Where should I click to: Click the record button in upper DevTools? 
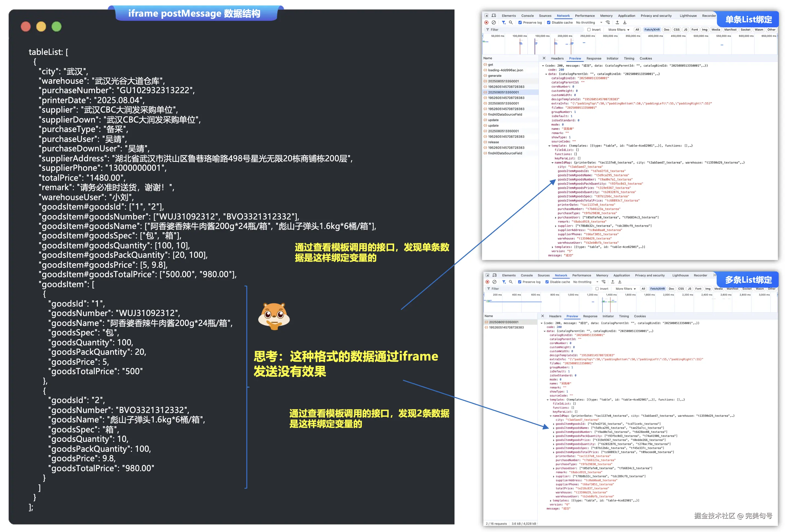tap(487, 23)
